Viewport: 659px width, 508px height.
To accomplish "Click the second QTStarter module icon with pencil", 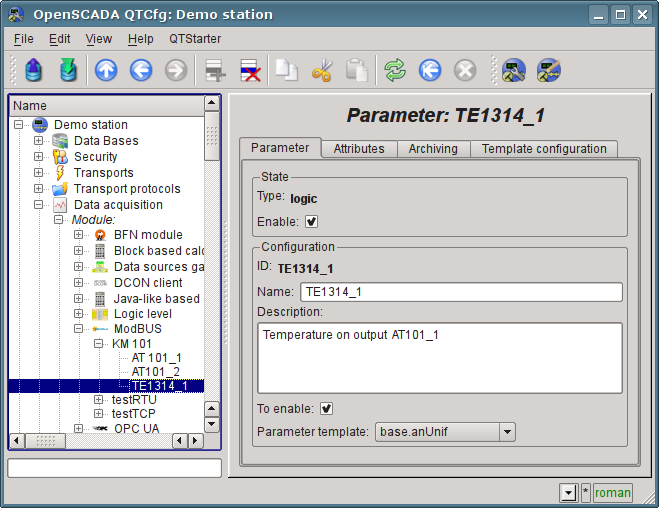I will pos(548,70).
